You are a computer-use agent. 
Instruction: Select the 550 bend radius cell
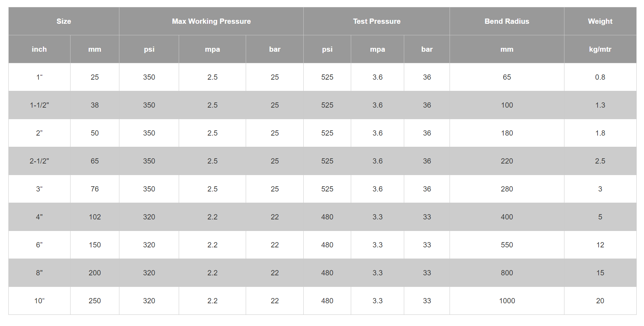click(x=507, y=245)
